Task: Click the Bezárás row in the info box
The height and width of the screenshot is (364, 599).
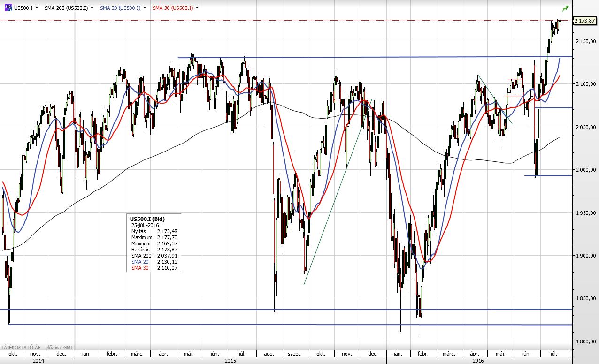Action: 154,250
